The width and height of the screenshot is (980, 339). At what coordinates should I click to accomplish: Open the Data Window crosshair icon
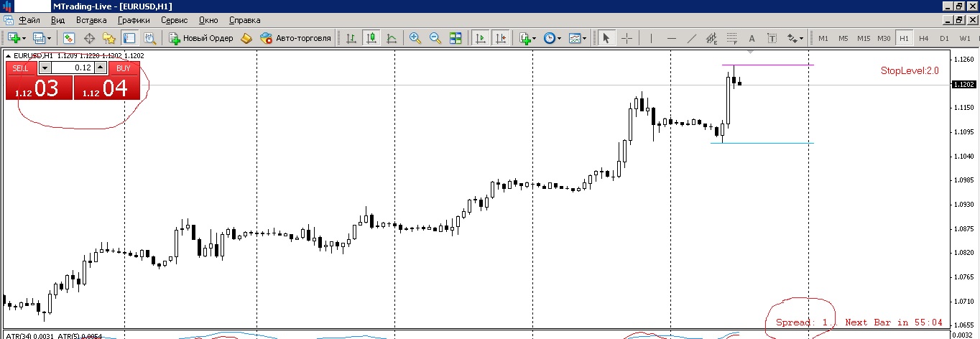tap(90, 38)
